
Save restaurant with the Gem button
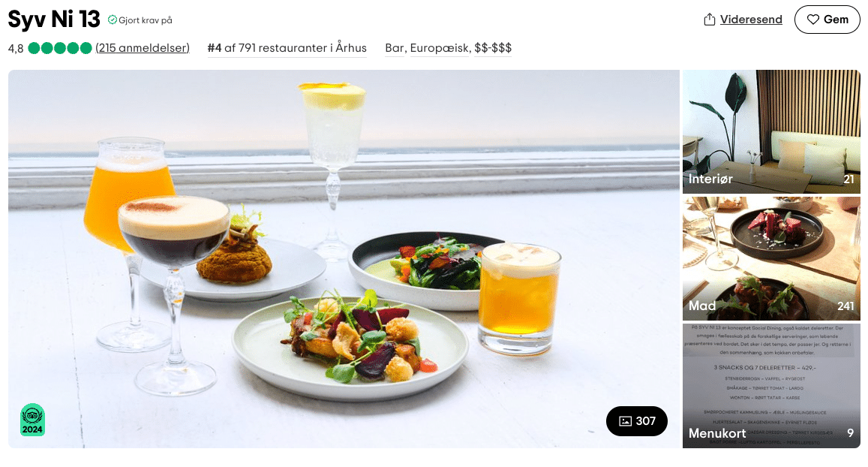[827, 20]
